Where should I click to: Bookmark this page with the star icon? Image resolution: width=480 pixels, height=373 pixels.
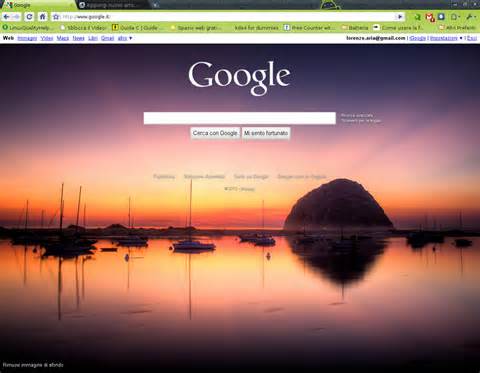click(56, 17)
